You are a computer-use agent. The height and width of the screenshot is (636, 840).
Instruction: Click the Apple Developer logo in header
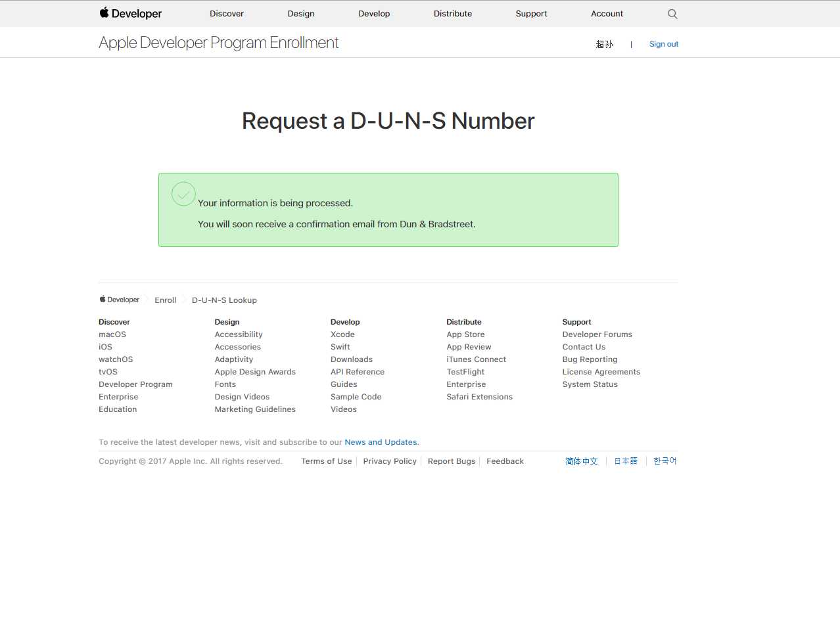(130, 13)
